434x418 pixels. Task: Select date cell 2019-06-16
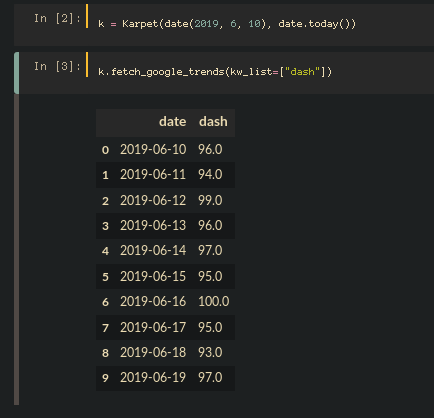click(153, 302)
